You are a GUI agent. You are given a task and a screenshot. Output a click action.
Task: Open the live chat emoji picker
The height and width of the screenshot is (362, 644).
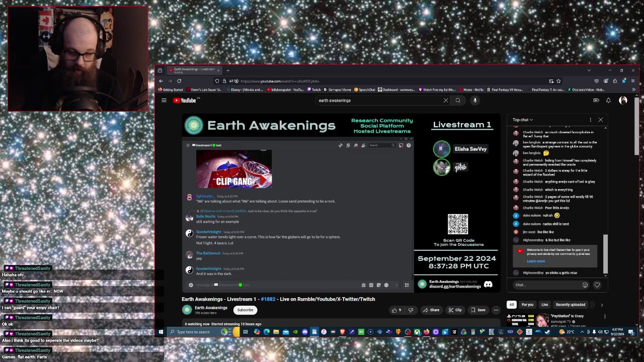click(585, 285)
